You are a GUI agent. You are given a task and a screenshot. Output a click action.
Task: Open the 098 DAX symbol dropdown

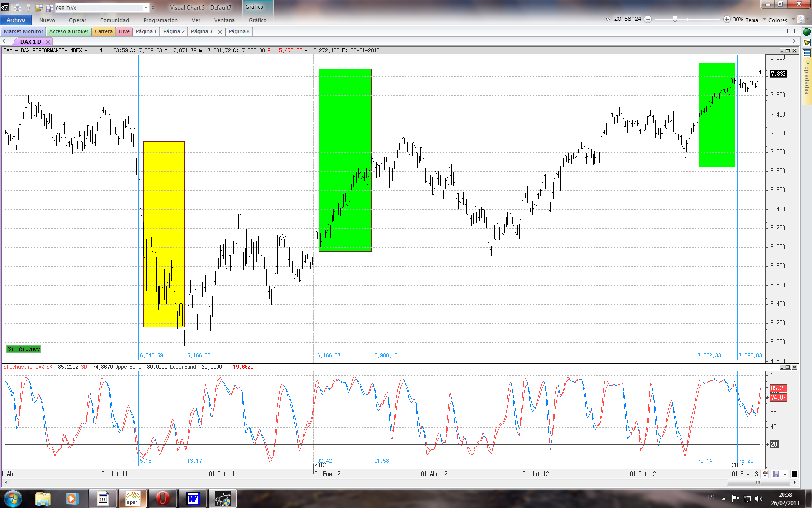[146, 8]
